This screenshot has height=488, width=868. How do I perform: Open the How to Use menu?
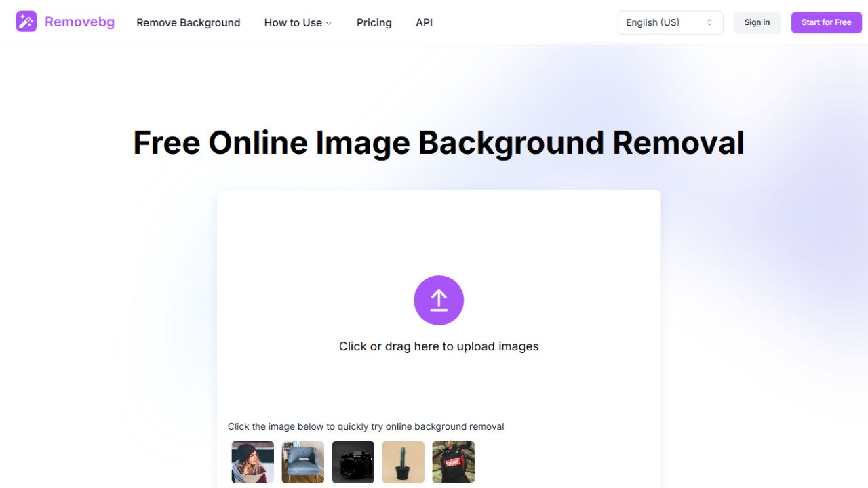(x=293, y=22)
